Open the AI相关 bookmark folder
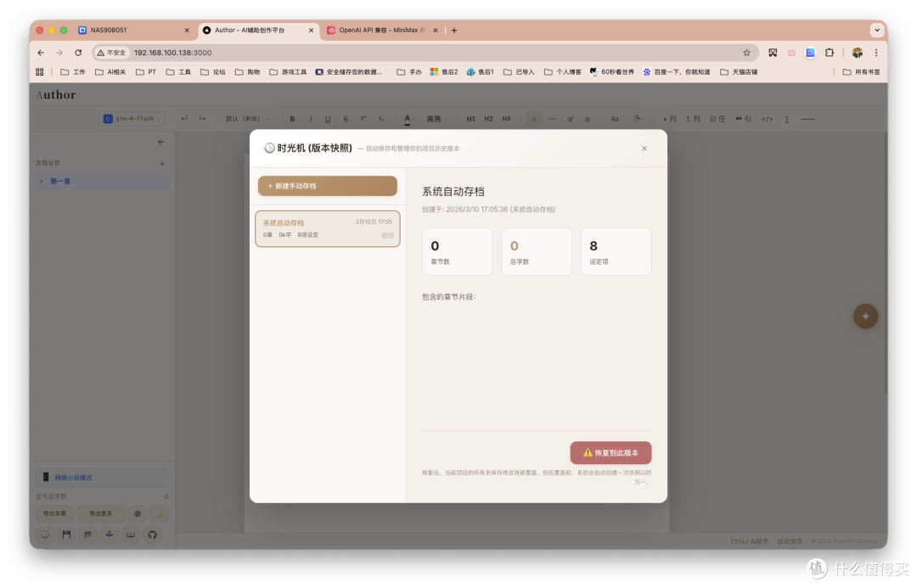 (110, 72)
